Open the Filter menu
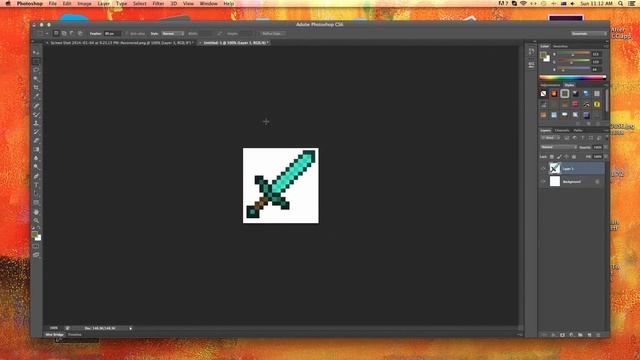640x360 pixels. coord(158,3)
